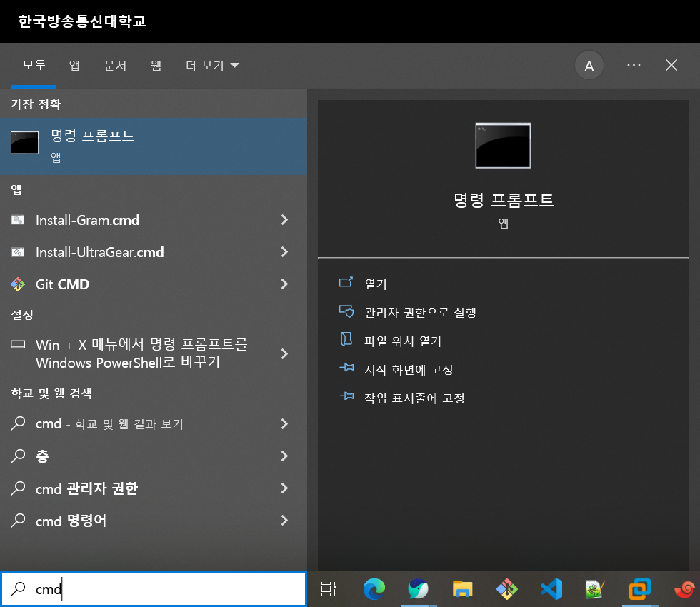The width and height of the screenshot is (700, 607).
Task: Click the Install-UltraGear.cmd result text
Action: click(99, 253)
